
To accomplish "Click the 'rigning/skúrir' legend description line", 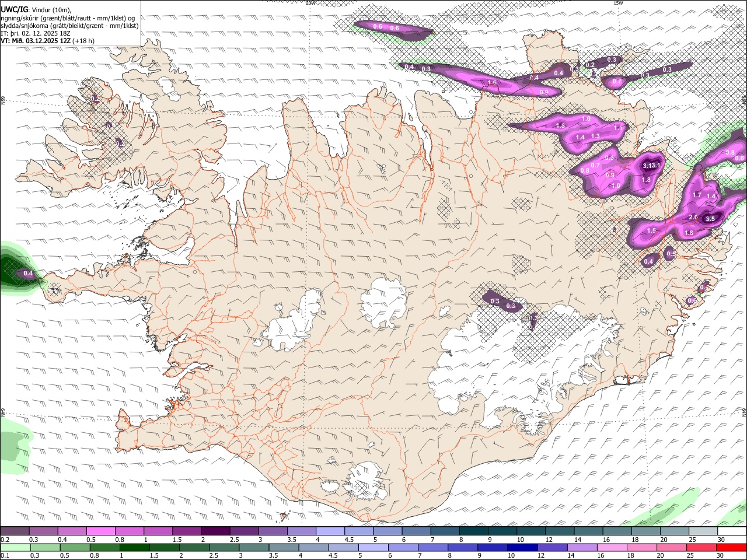I will pyautogui.click(x=68, y=18).
